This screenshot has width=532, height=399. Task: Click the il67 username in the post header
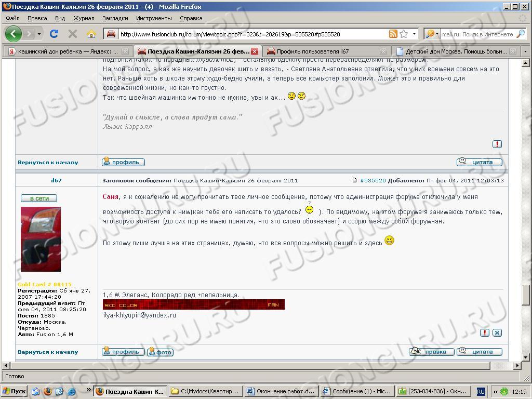[x=56, y=180]
